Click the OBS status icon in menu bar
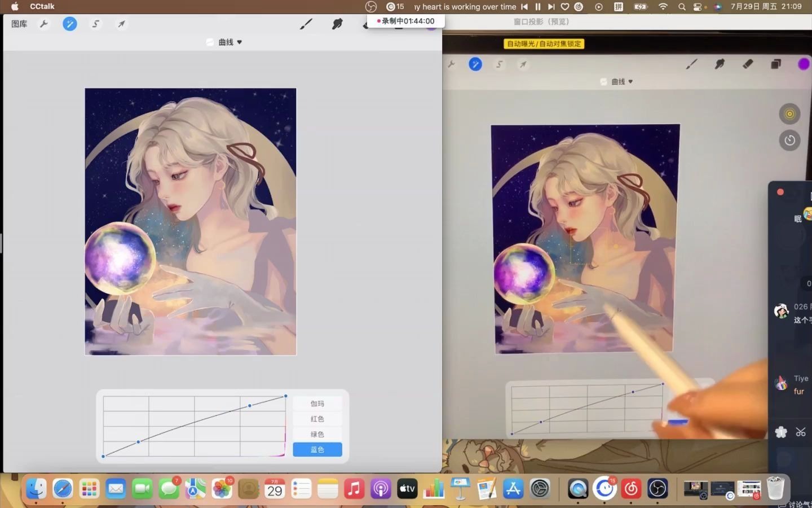812x508 pixels. click(371, 7)
